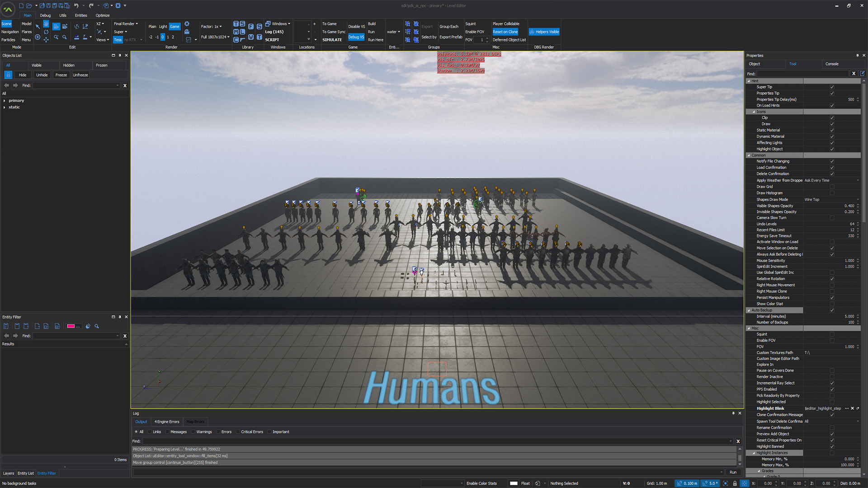Click the pink color swatch in Entity Filter
868x488 pixels.
71,326
